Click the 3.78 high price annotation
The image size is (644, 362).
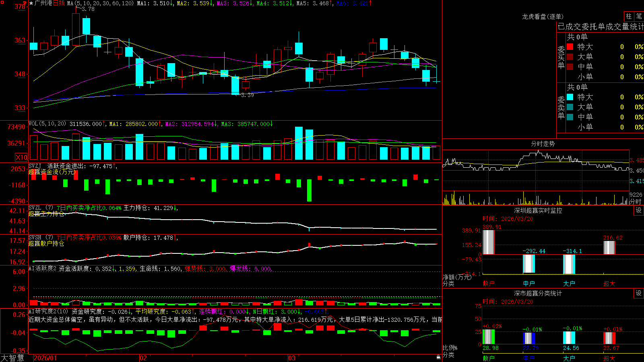pos(88,9)
